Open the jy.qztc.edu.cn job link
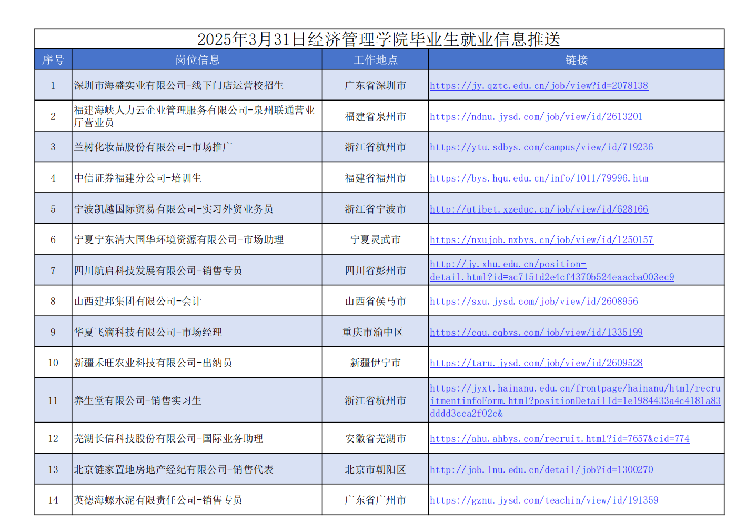The height and width of the screenshot is (532, 756). (x=539, y=85)
